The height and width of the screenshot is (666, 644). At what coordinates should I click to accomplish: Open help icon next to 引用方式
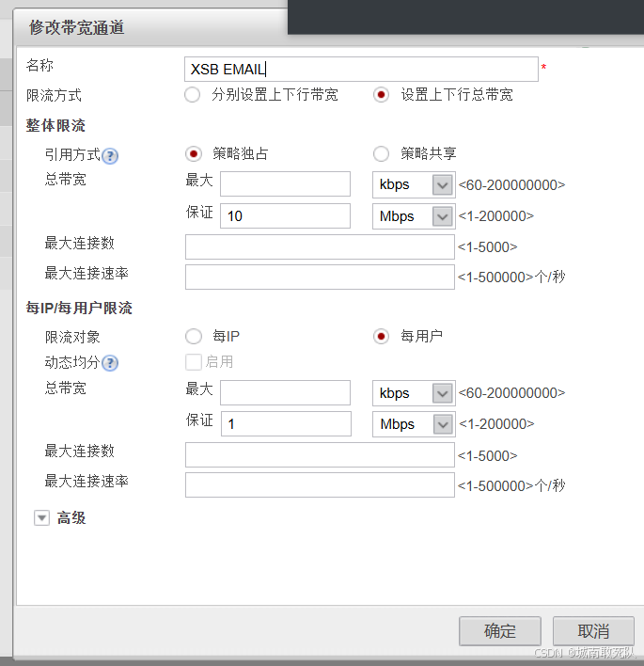pos(110,156)
